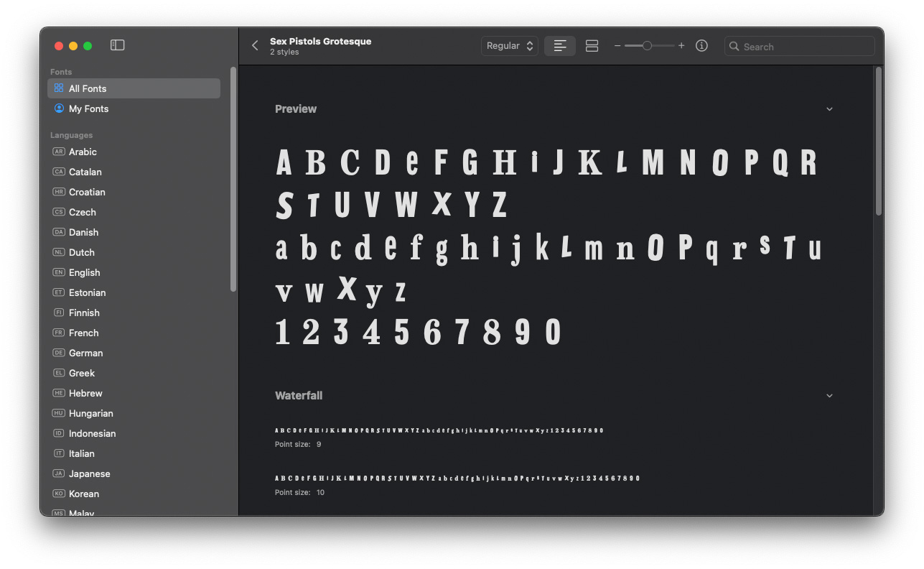The width and height of the screenshot is (924, 569).
Task: Filter fonts by Arabic language
Action: pyautogui.click(x=83, y=152)
